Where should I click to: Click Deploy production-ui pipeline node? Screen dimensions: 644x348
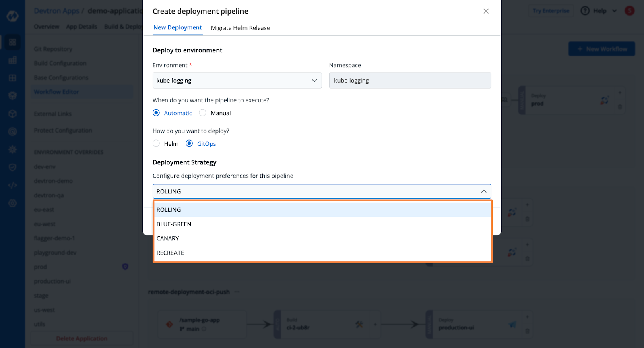click(x=479, y=324)
